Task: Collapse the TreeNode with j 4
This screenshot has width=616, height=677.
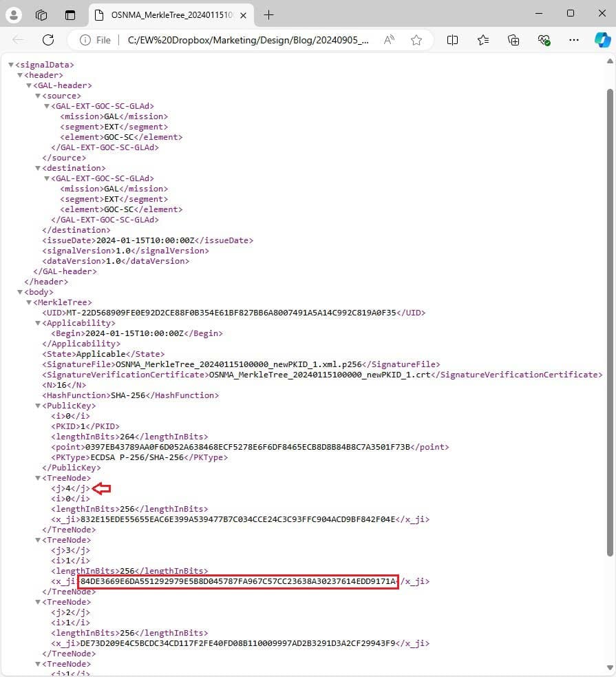Action: point(38,478)
